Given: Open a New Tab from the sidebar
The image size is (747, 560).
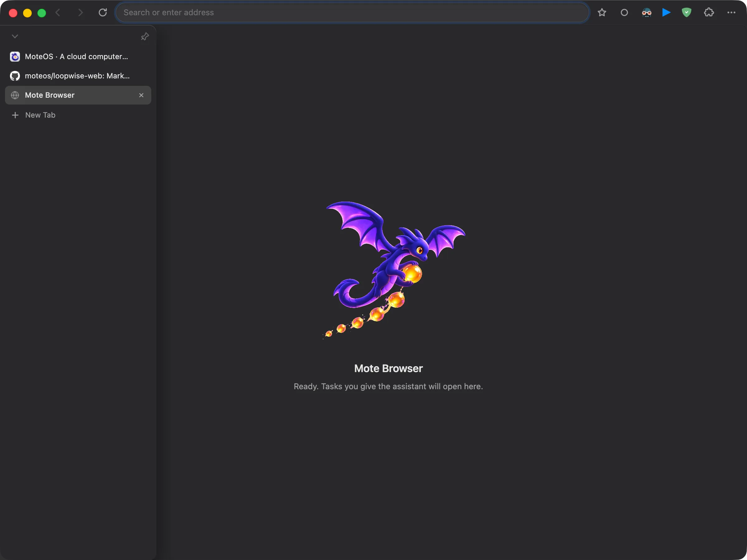Looking at the screenshot, I should (x=78, y=115).
